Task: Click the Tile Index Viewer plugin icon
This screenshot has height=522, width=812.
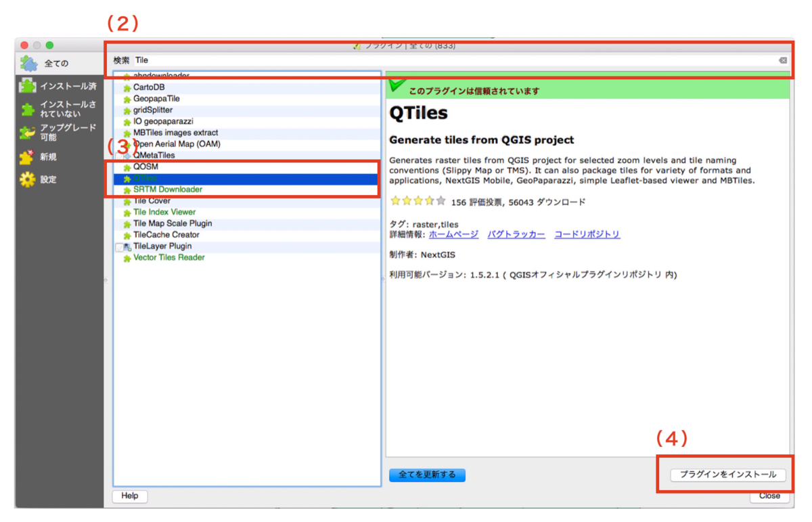Action: [x=127, y=213]
